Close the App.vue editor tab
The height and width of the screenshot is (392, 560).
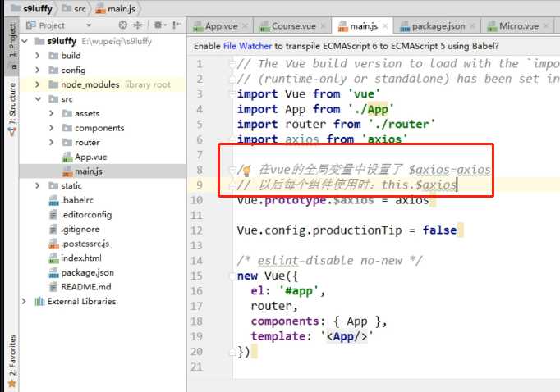tap(245, 25)
